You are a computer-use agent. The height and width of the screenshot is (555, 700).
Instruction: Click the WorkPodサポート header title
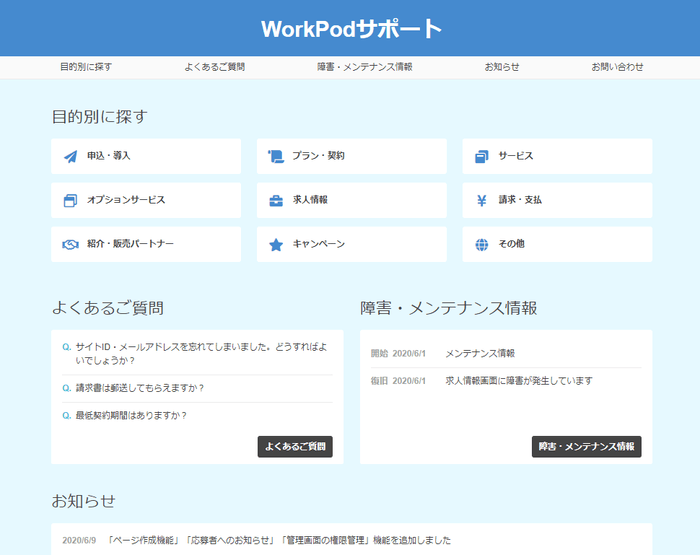pos(351,29)
